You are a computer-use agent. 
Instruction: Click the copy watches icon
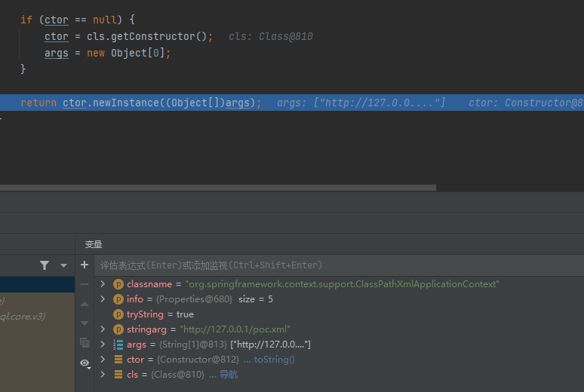coord(85,342)
